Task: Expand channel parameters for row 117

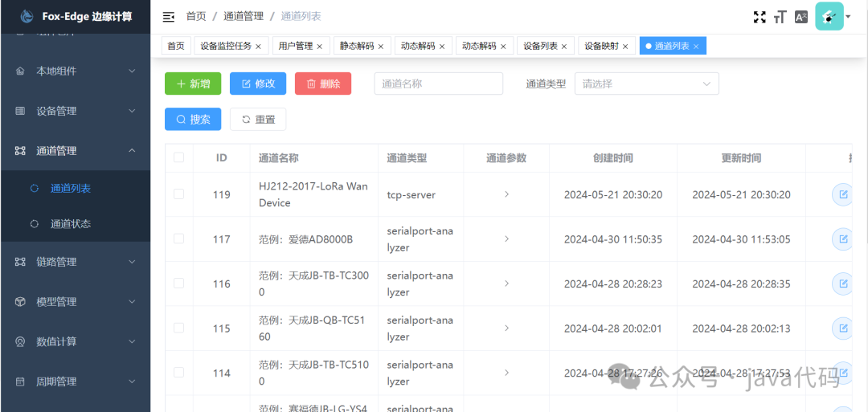Action: (x=506, y=239)
